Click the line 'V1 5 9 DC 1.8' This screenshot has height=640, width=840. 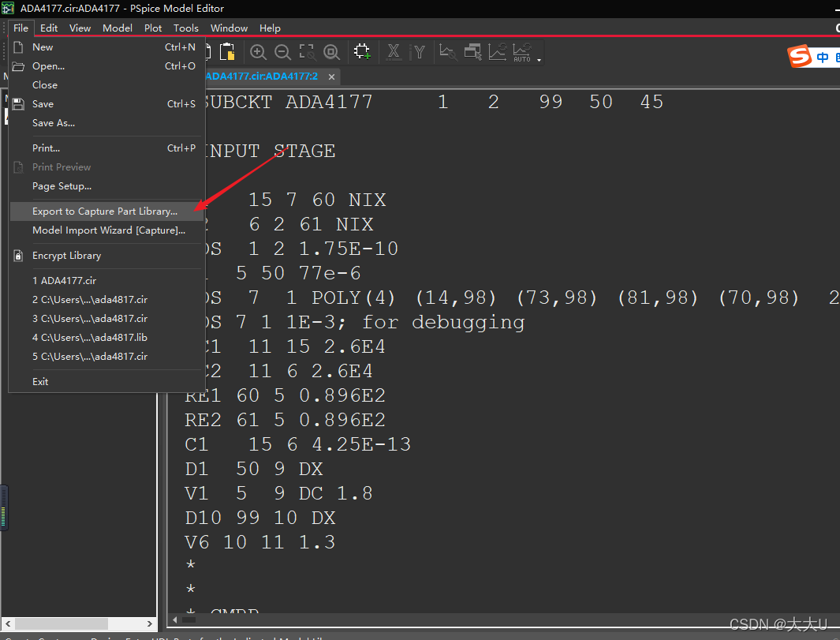[278, 493]
